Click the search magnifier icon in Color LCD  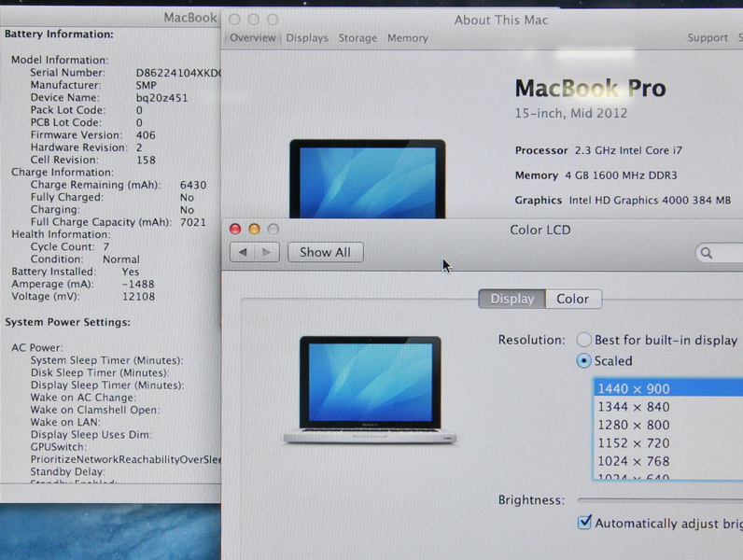[x=706, y=253]
